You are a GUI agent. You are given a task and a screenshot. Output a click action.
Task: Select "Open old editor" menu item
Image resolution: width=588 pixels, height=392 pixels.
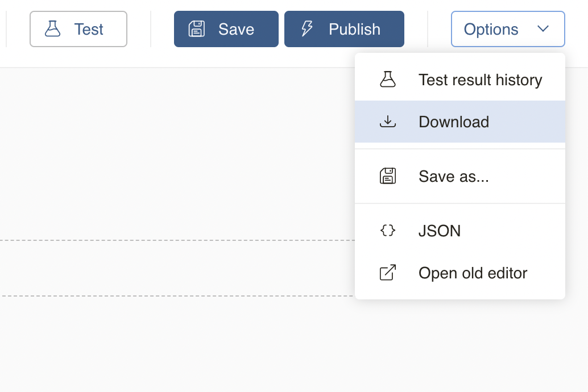[473, 273]
